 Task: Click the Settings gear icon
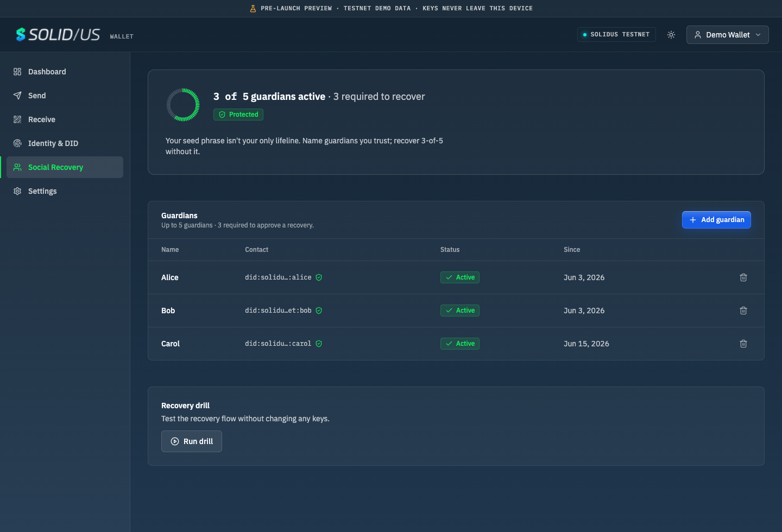17,191
